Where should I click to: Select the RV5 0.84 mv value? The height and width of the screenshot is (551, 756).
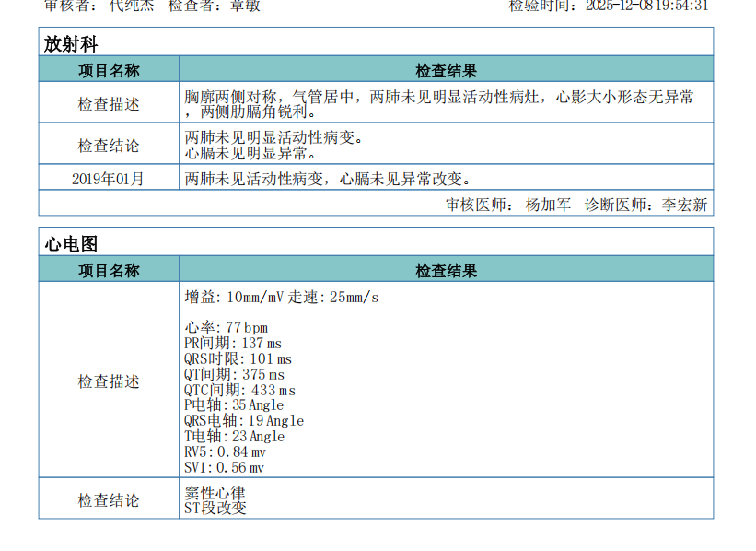click(225, 451)
